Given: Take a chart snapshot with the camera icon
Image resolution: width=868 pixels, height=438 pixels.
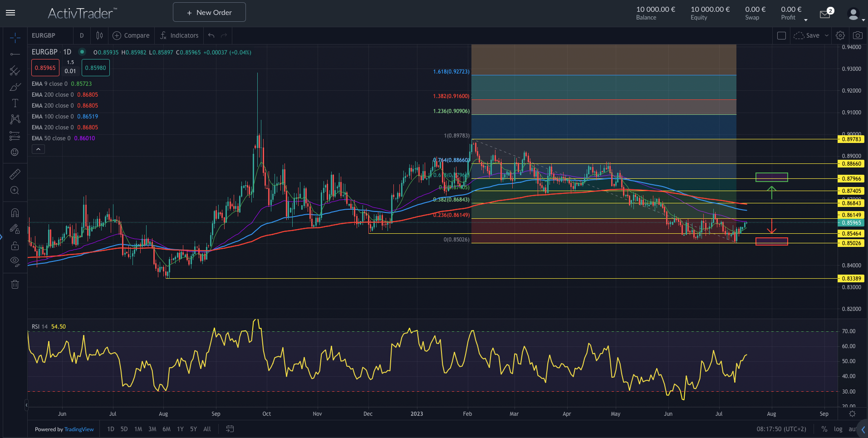Looking at the screenshot, I should (858, 35).
